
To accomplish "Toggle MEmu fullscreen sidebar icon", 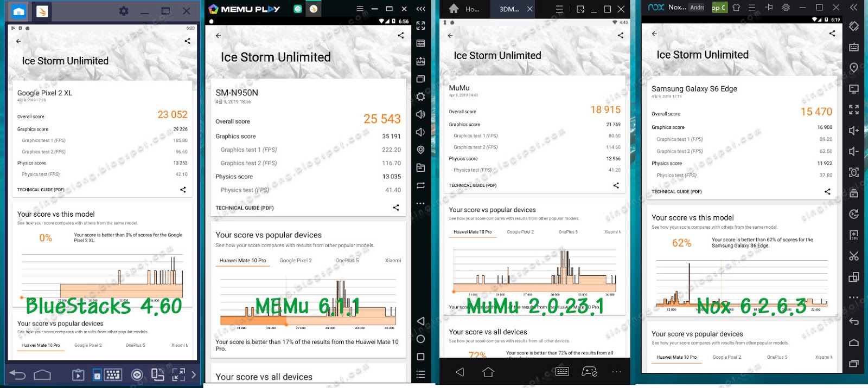I will (x=420, y=25).
